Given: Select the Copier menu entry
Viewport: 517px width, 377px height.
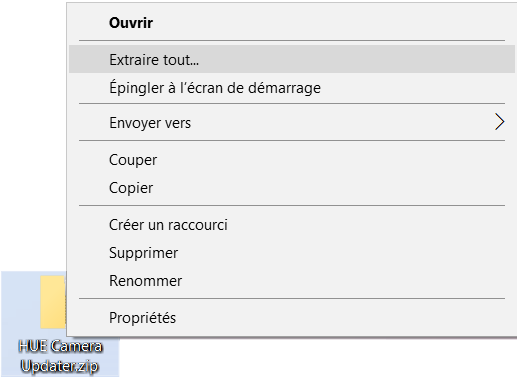Looking at the screenshot, I should (x=292, y=188).
